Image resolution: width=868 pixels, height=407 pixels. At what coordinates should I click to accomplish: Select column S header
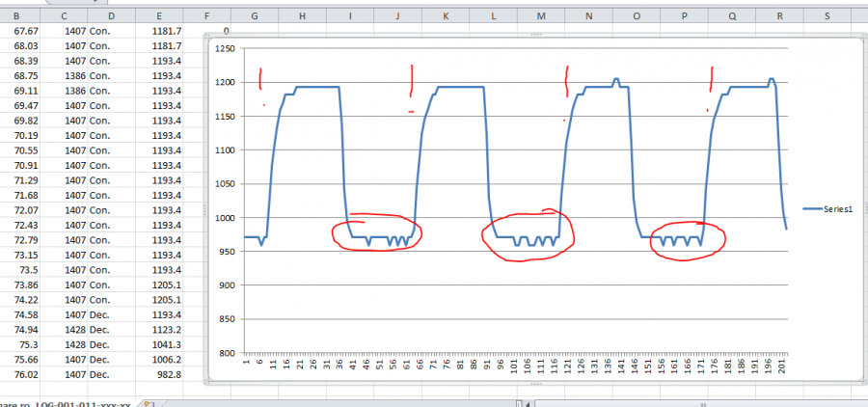827,16
